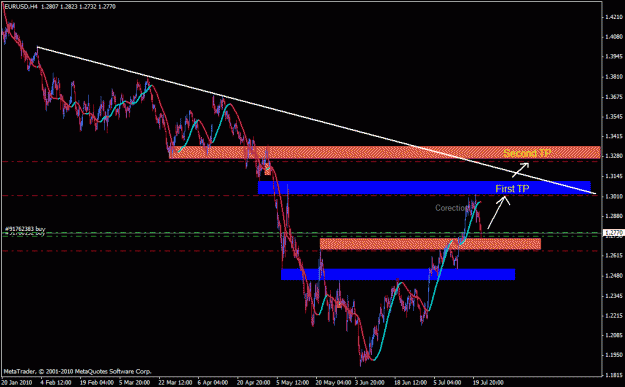This screenshot has height=387, width=625.
Task: Click the 1.3675 price scale value
Action: [614, 96]
